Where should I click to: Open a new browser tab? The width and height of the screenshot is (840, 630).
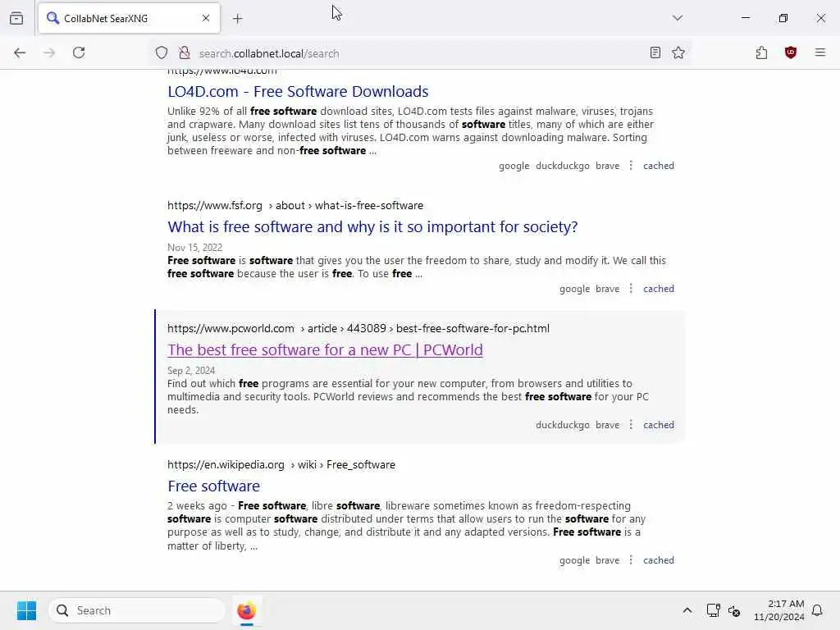point(238,19)
